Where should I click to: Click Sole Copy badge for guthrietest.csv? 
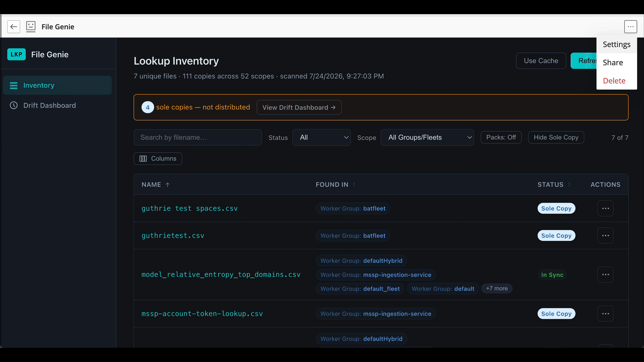pos(556,236)
